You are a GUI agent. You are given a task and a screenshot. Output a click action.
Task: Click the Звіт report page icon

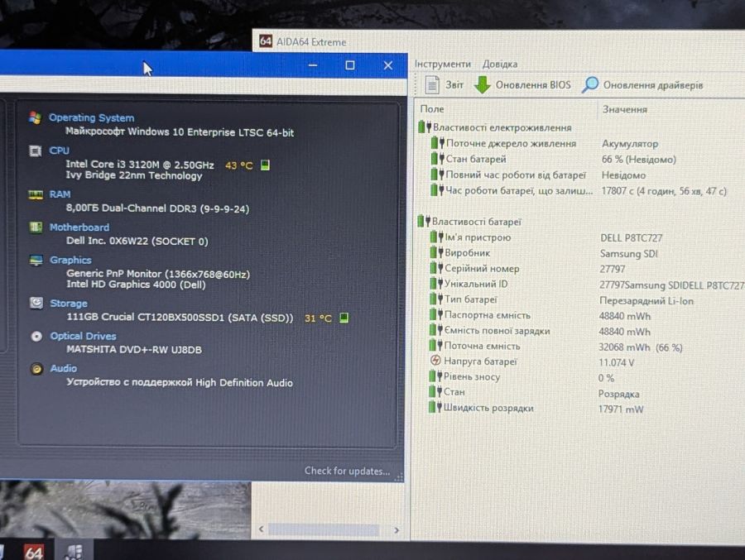[432, 85]
